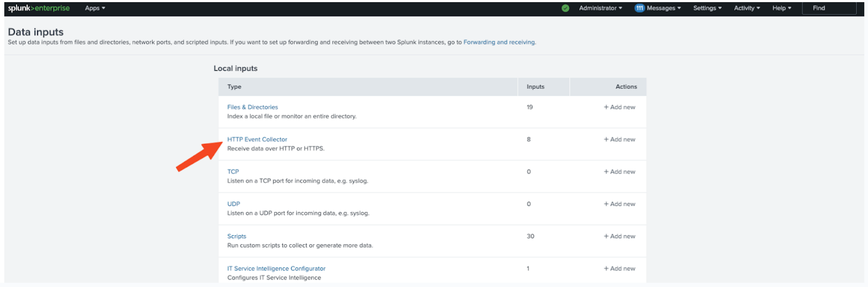Image resolution: width=868 pixels, height=287 pixels.
Task: Open IT Service Intelligence Configurator link
Action: pos(276,269)
